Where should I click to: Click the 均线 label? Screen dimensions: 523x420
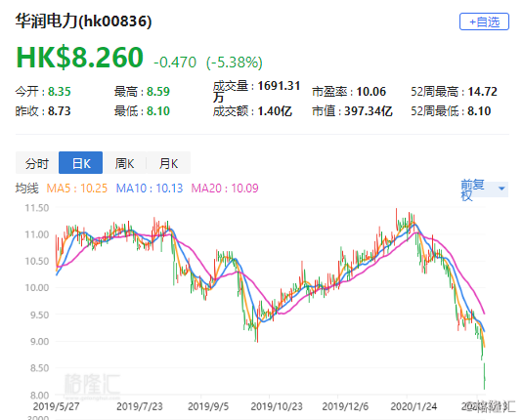point(27,189)
